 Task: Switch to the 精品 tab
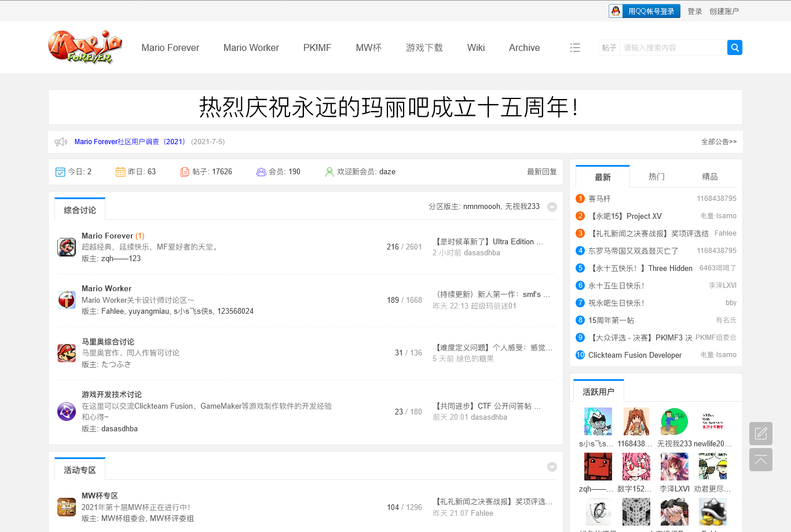tap(710, 177)
